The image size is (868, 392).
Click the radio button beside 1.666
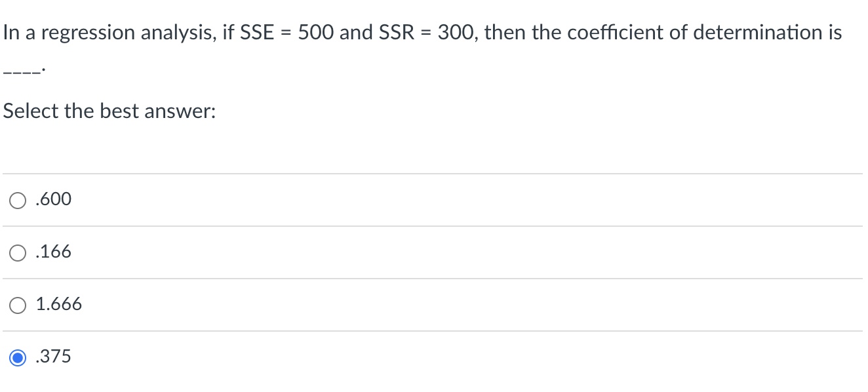pyautogui.click(x=17, y=304)
